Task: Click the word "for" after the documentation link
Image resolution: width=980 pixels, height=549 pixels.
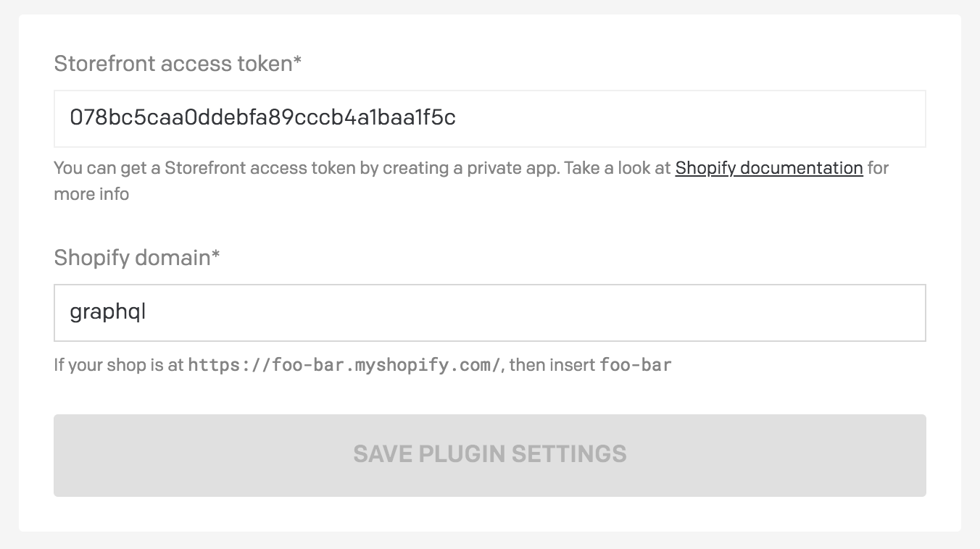Action: tap(878, 168)
